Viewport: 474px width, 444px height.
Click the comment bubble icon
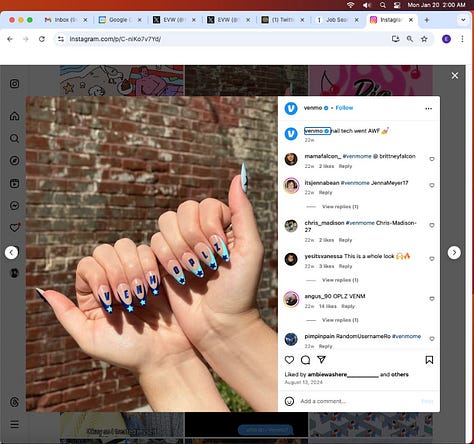305,360
